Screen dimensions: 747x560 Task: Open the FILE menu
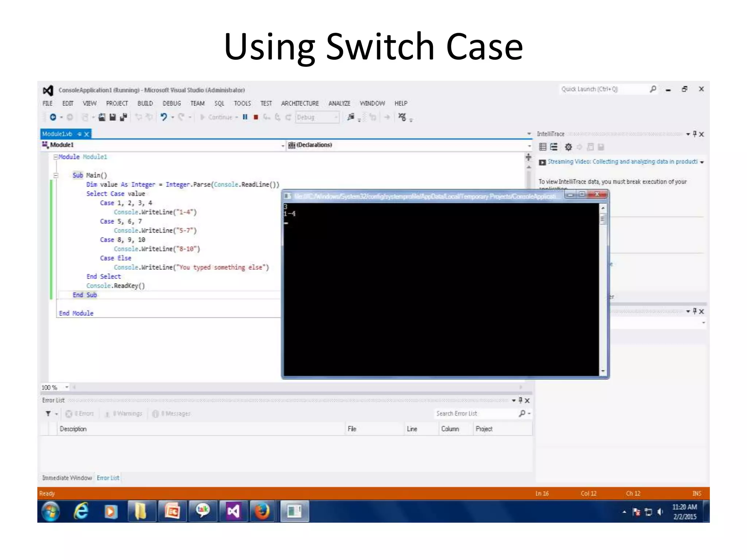point(47,104)
